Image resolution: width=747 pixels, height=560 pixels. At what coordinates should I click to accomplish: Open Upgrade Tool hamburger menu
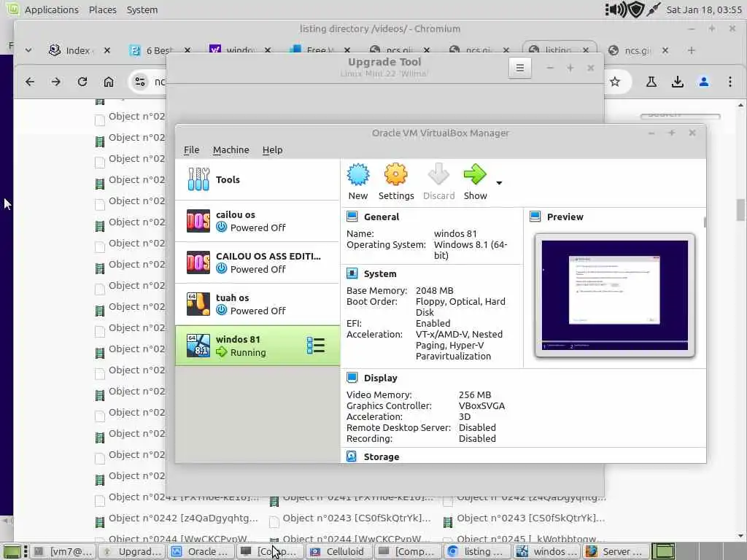click(x=519, y=68)
